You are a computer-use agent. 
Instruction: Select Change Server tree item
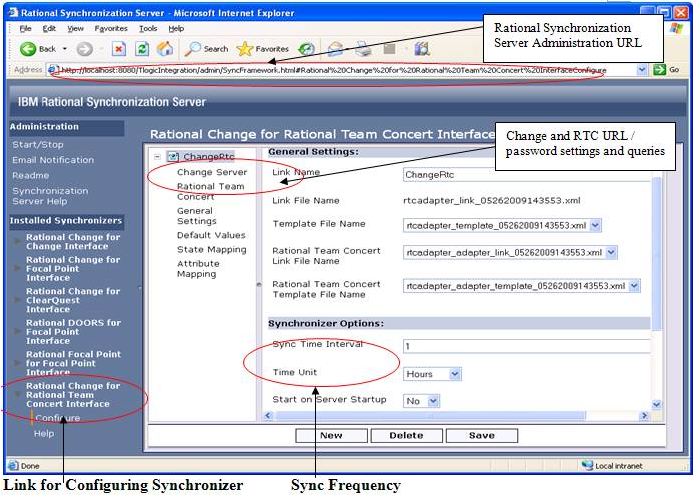[x=212, y=172]
